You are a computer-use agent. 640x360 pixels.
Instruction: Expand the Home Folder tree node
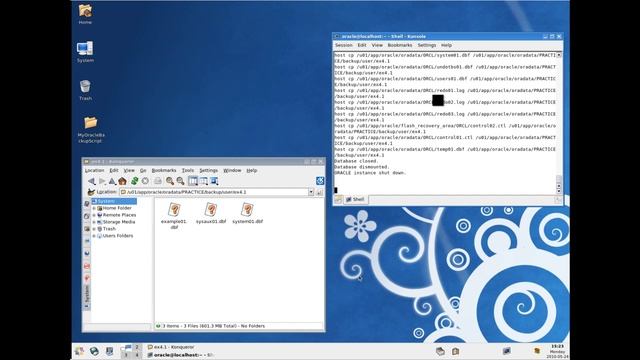pyautogui.click(x=94, y=208)
